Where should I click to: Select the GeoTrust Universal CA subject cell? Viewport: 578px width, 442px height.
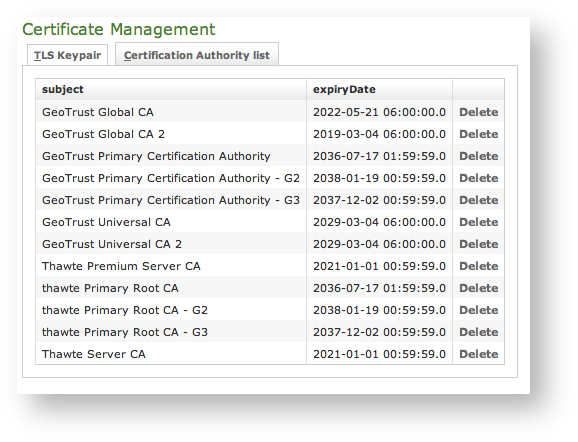pos(171,222)
